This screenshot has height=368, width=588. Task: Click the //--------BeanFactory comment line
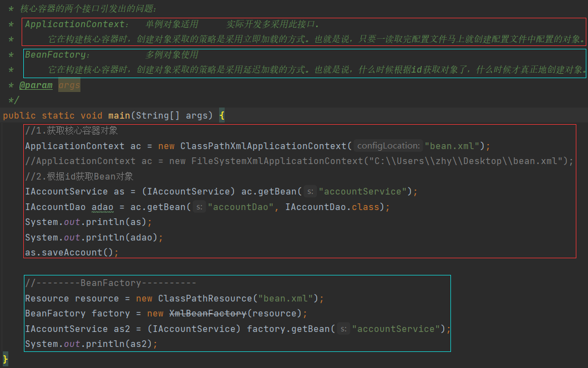[x=110, y=283]
